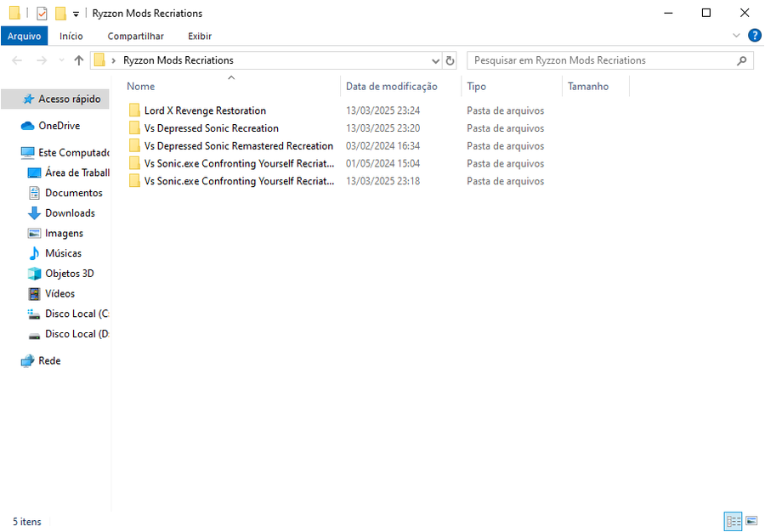This screenshot has width=765, height=532.
Task: Click the back navigation arrow
Action: coord(17,60)
